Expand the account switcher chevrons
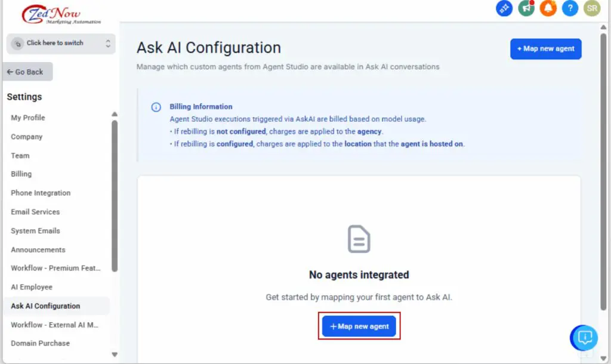Viewport: 611px width, 364px height. coord(107,43)
